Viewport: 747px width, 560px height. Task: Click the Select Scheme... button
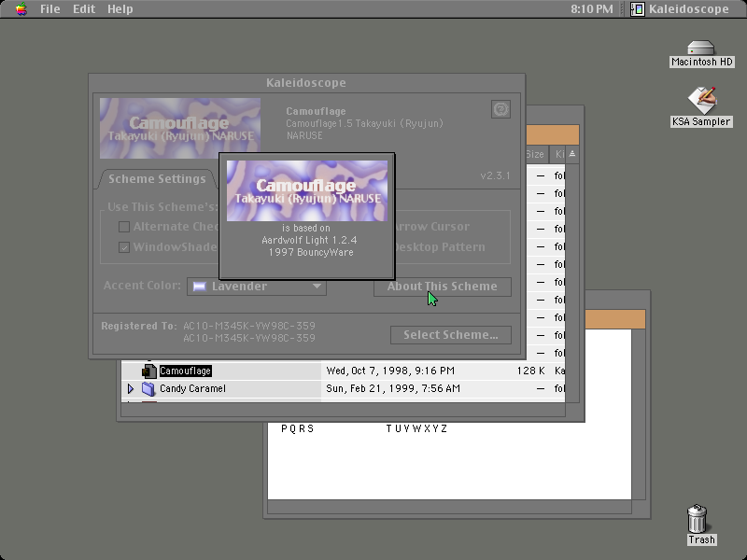coord(451,335)
